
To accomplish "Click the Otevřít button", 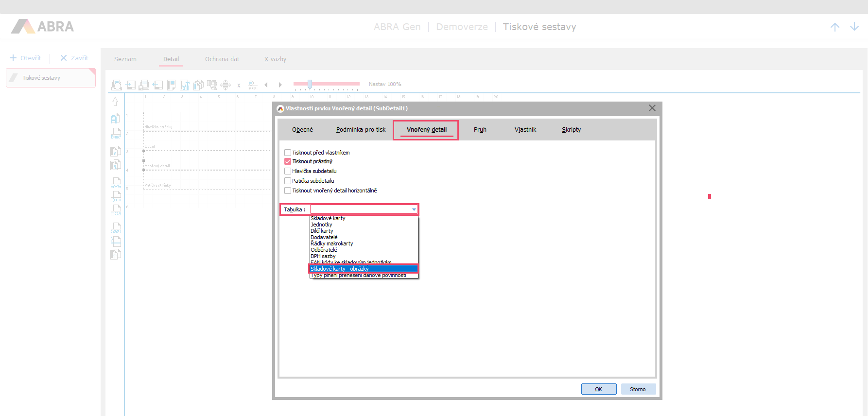I will point(26,58).
